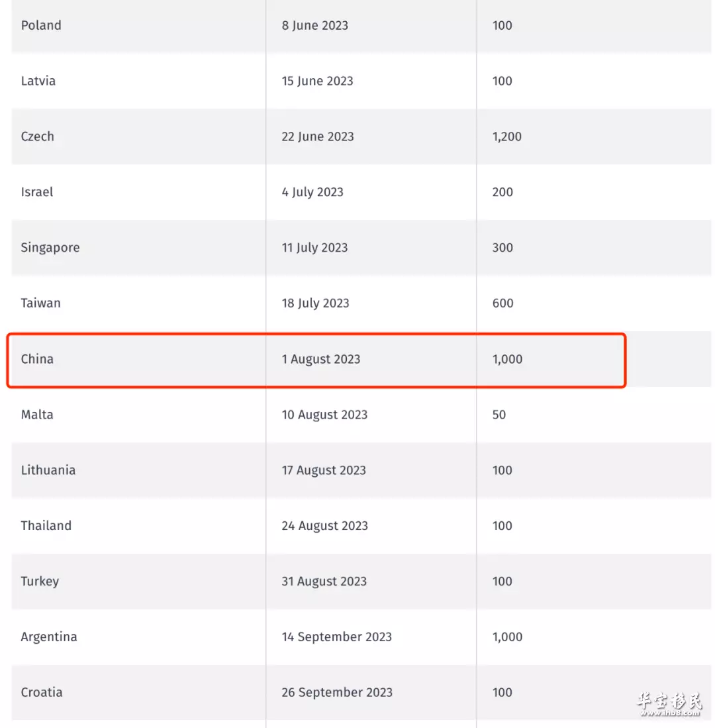Select the highlighted China row

click(316, 360)
